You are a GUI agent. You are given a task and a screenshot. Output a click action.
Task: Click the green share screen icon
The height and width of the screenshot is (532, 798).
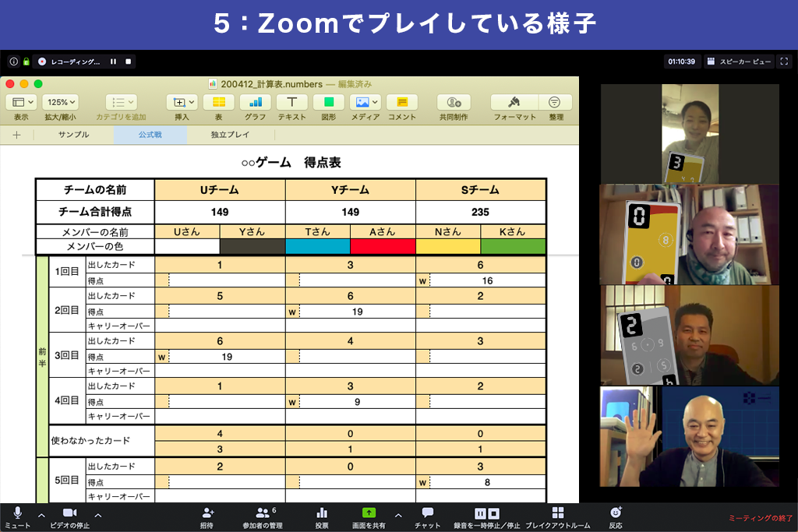[x=369, y=513]
